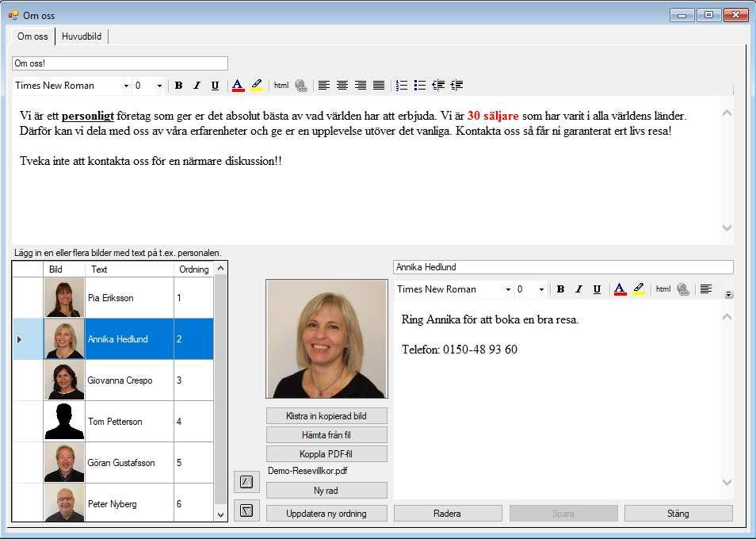Switch to the Om oss tab
Image resolution: width=756 pixels, height=539 pixels.
click(x=32, y=36)
